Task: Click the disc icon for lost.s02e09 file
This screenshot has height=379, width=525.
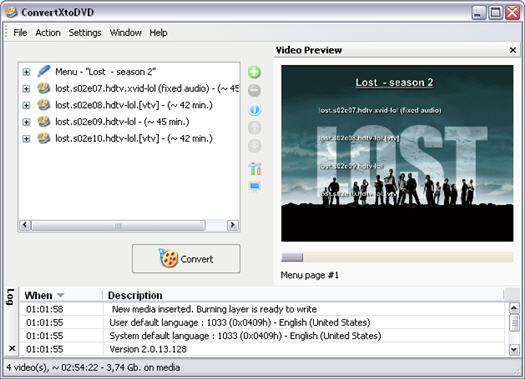Action: 44,122
